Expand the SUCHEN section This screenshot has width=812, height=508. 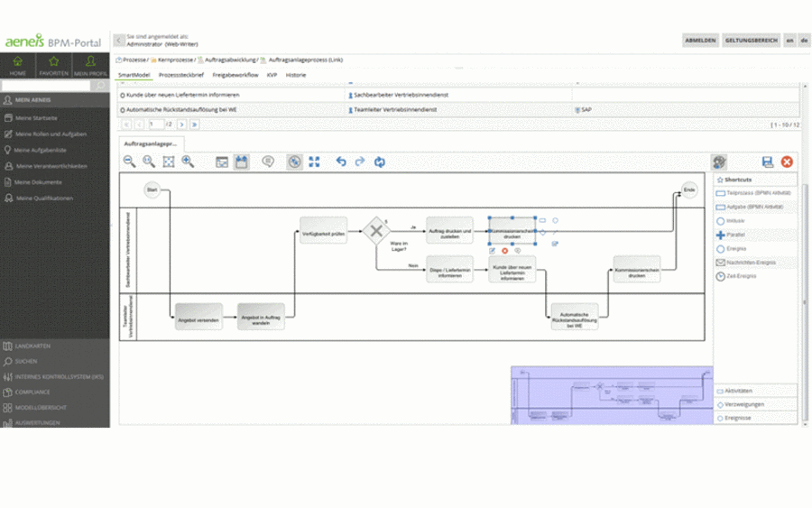(54, 362)
